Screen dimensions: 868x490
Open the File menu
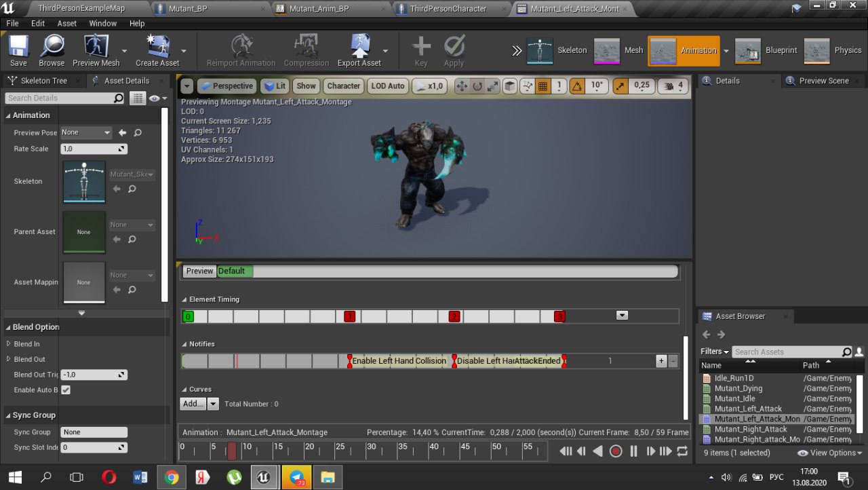tap(12, 23)
